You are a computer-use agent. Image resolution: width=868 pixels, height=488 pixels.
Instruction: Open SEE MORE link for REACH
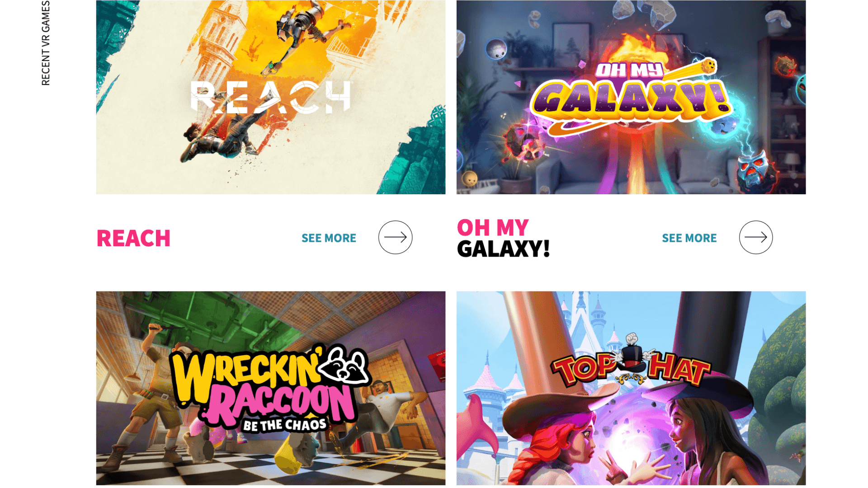click(x=329, y=238)
